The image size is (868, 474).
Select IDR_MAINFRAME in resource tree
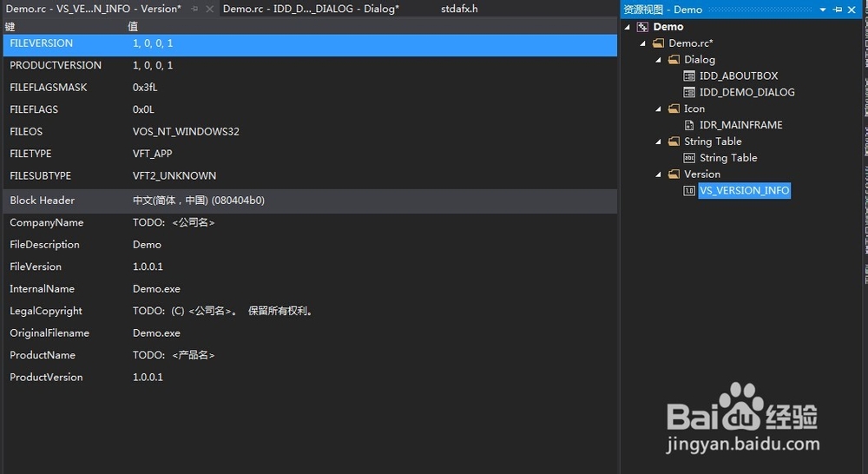point(740,125)
